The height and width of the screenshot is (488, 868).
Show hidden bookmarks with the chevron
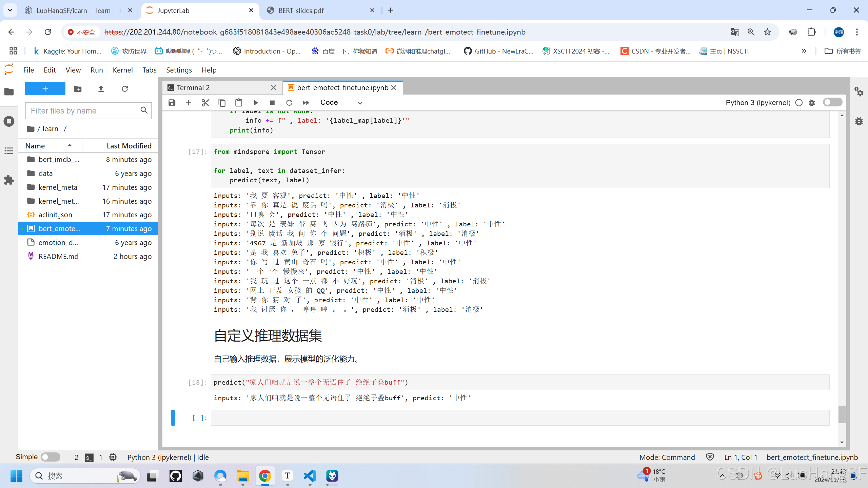coord(804,51)
